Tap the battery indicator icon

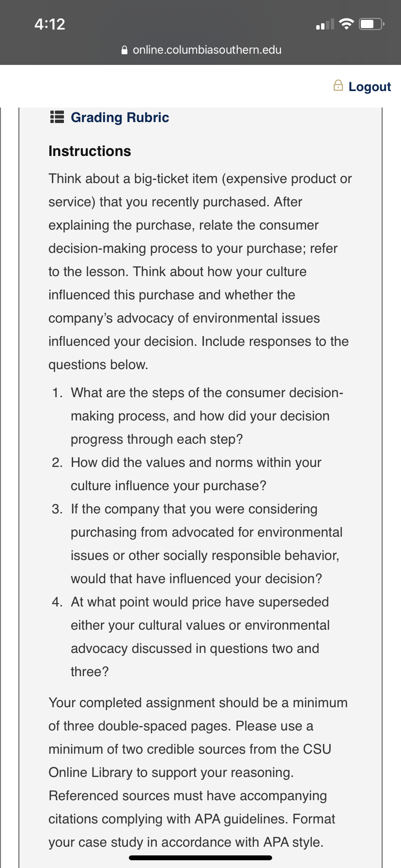tap(372, 24)
